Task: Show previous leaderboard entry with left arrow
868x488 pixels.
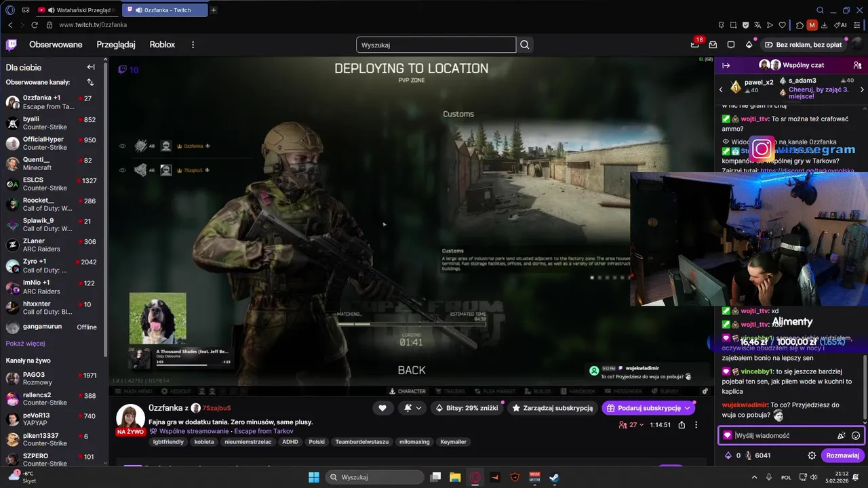Action: tap(721, 89)
